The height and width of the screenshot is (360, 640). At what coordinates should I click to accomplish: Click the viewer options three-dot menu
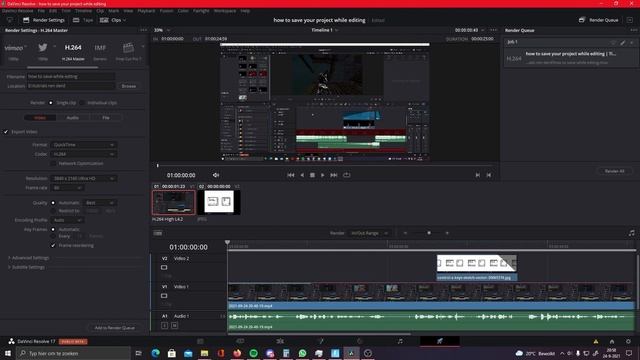point(493,30)
